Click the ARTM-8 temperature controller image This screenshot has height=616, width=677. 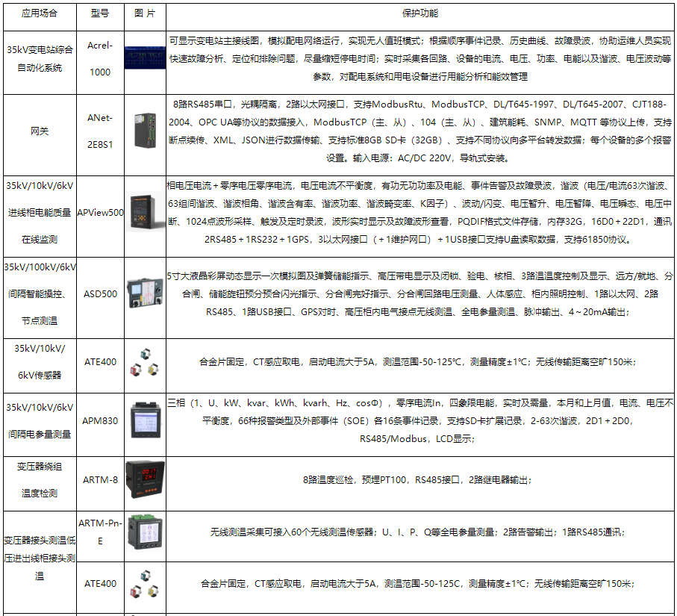(145, 479)
